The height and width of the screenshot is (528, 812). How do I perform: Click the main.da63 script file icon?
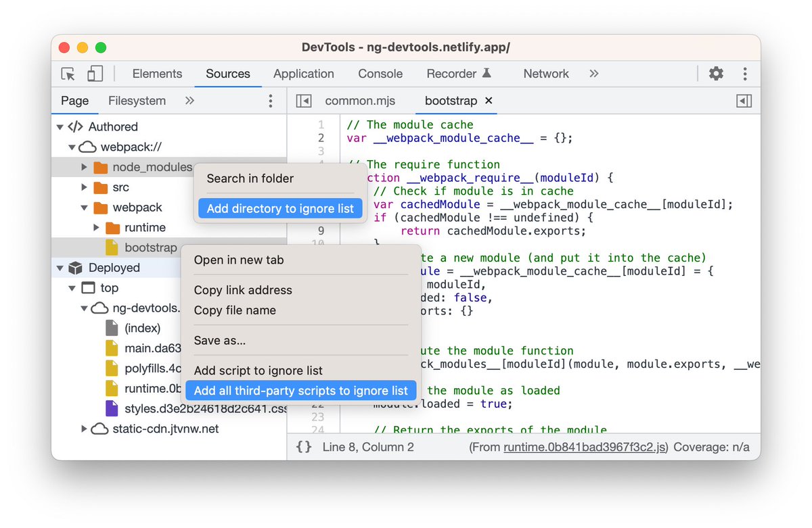(x=112, y=348)
